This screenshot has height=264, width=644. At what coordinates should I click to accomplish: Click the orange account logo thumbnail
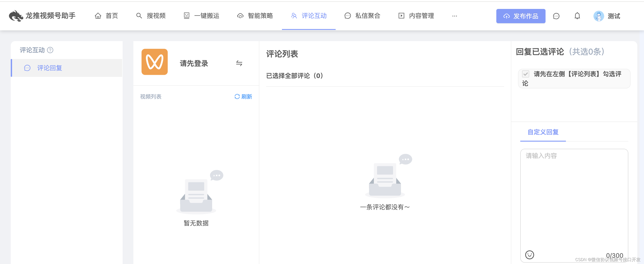tap(154, 62)
